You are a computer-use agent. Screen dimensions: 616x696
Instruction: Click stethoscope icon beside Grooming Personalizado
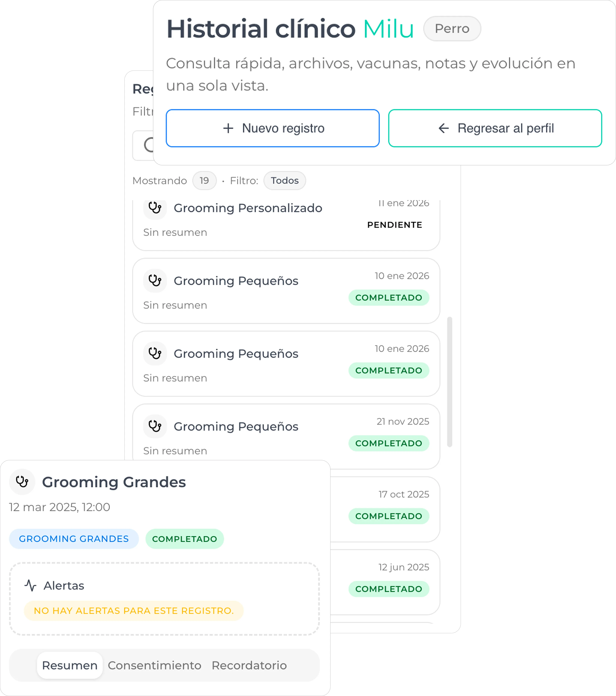click(x=155, y=208)
